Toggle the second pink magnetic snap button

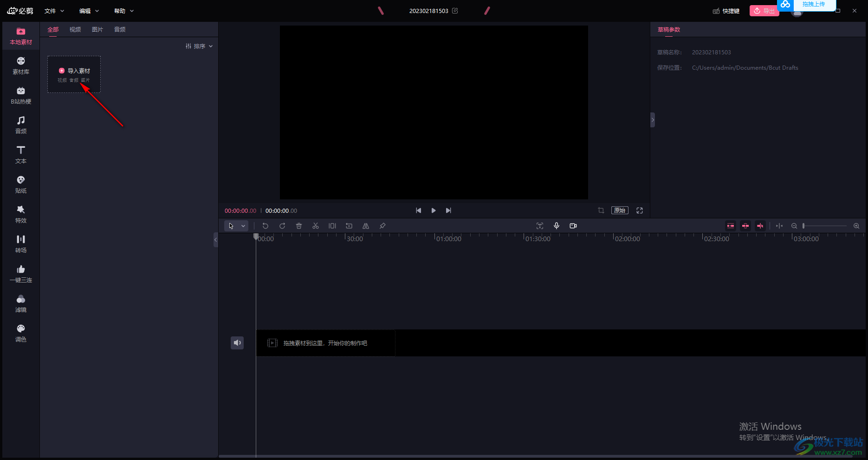[x=745, y=226]
